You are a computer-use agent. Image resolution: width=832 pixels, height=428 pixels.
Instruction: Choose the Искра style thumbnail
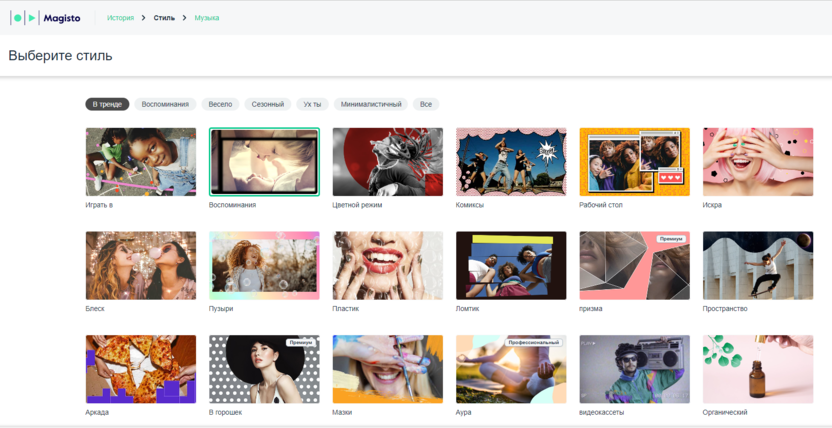pos(758,162)
